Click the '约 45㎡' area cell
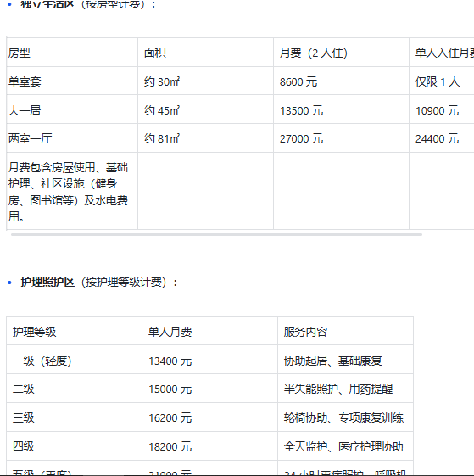The image size is (474, 476). click(205, 109)
